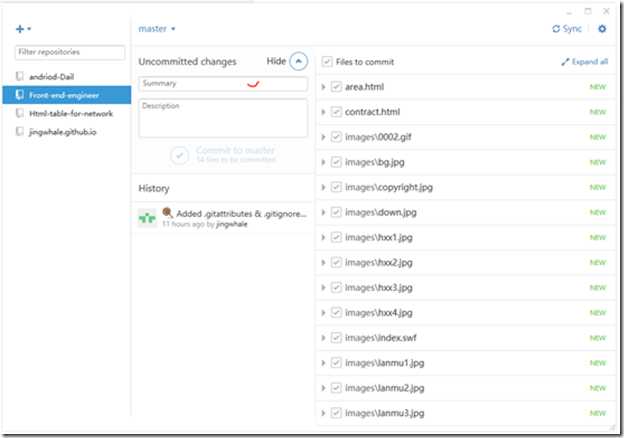Click the Html-table-for-network repository icon
Screen dimensions: 624x438
pyautogui.click(x=20, y=113)
